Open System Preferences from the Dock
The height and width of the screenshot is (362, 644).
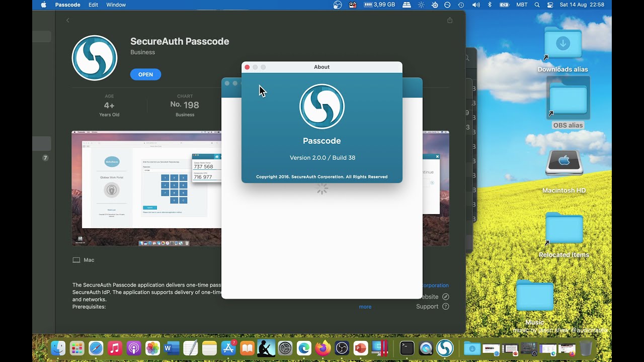click(x=285, y=348)
